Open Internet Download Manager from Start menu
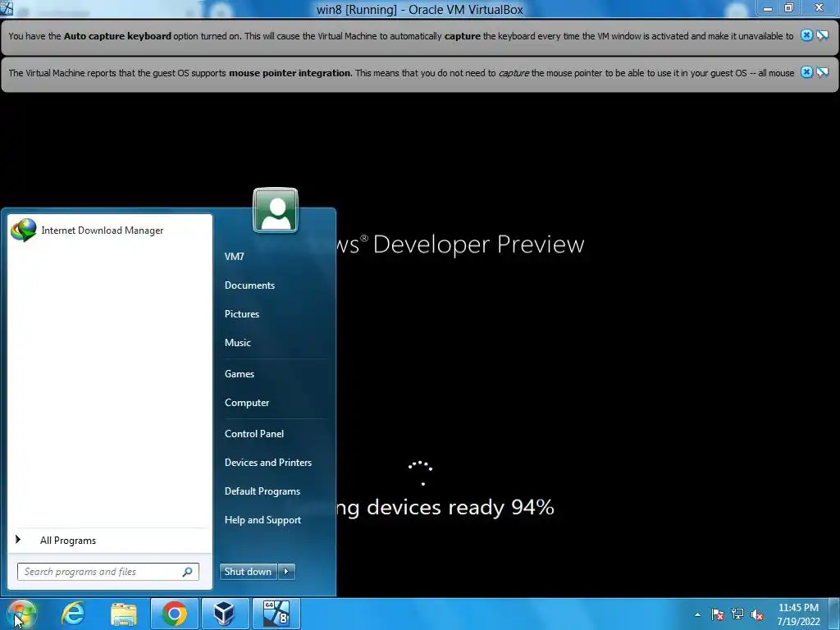The width and height of the screenshot is (840, 630). 110,231
